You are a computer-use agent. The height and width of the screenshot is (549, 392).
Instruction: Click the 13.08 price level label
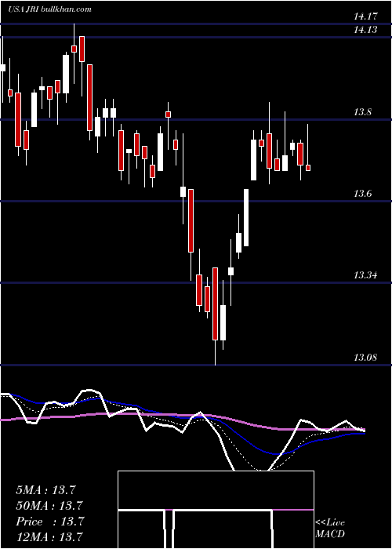pyautogui.click(x=365, y=358)
